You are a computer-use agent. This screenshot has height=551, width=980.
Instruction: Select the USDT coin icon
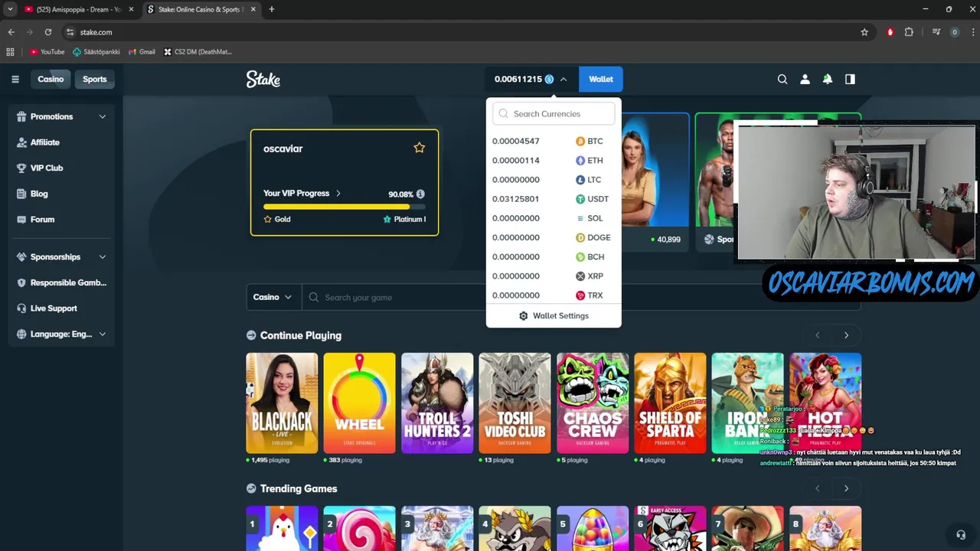coord(580,199)
